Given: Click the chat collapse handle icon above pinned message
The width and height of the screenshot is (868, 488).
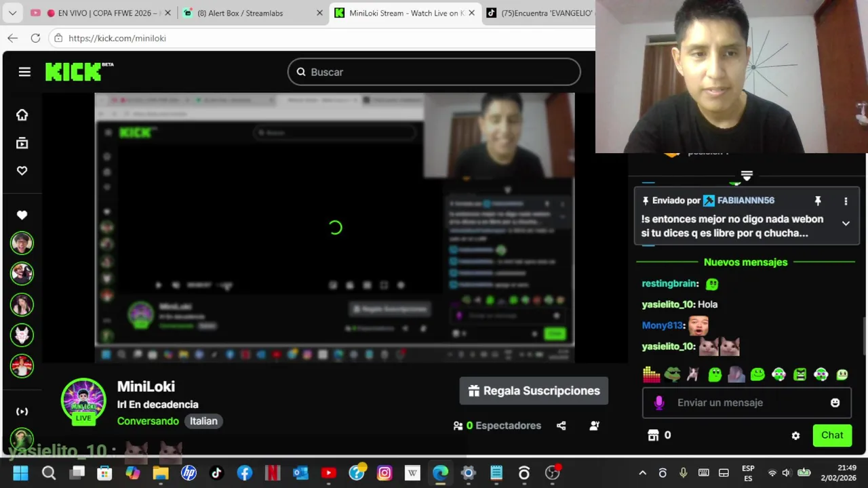Looking at the screenshot, I should point(747,176).
